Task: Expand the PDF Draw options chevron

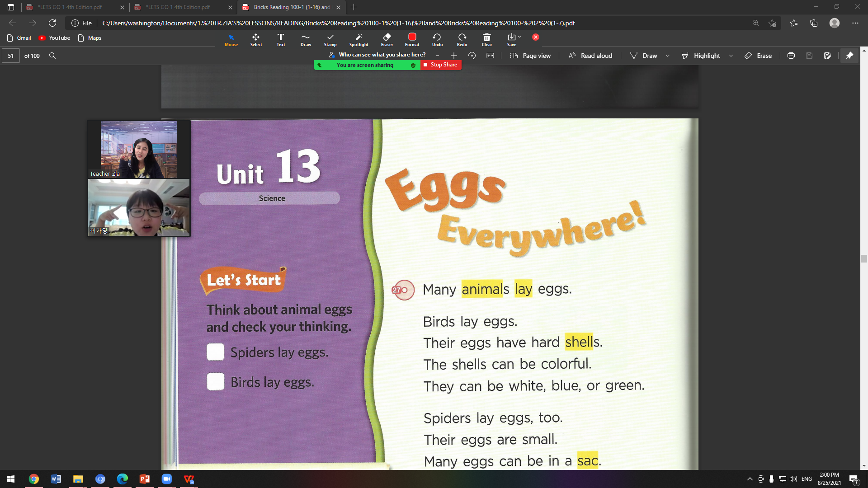Action: pos(668,56)
